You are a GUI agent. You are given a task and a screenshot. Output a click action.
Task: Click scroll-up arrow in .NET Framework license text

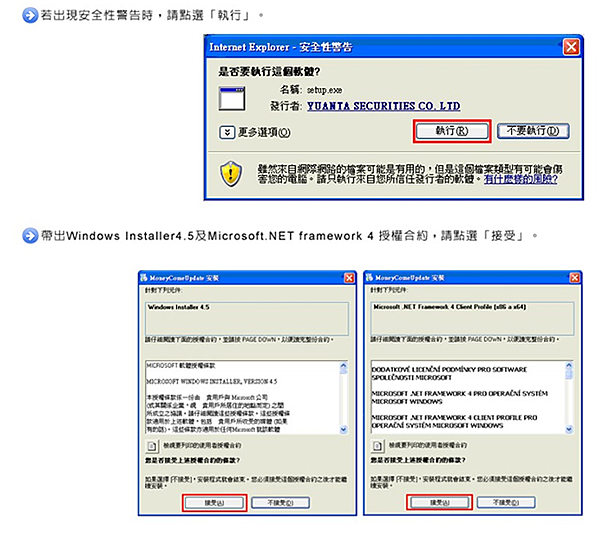coord(569,365)
